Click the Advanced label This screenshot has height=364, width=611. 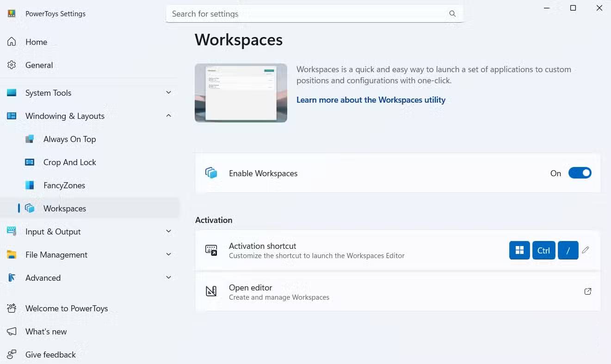click(x=43, y=278)
